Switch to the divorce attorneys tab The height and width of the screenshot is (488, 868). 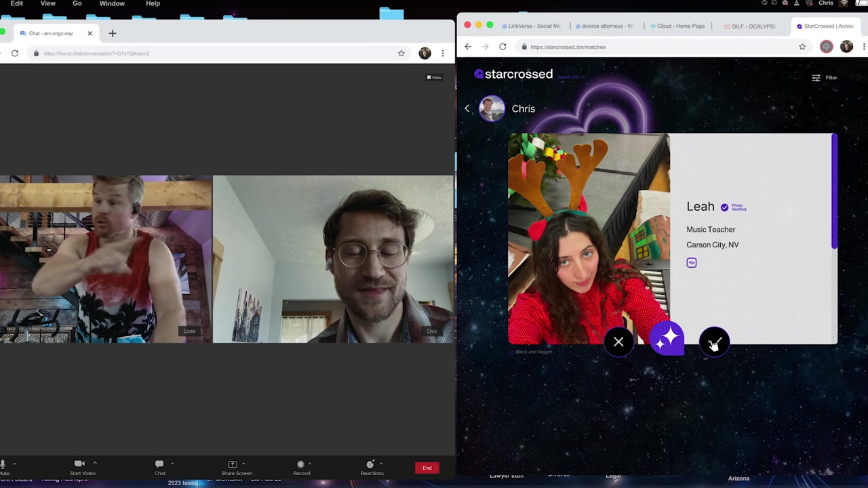click(x=606, y=26)
